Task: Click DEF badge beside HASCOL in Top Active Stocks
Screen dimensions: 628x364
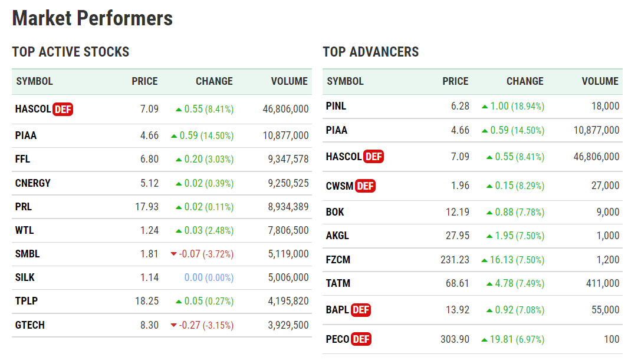Action: (x=63, y=109)
